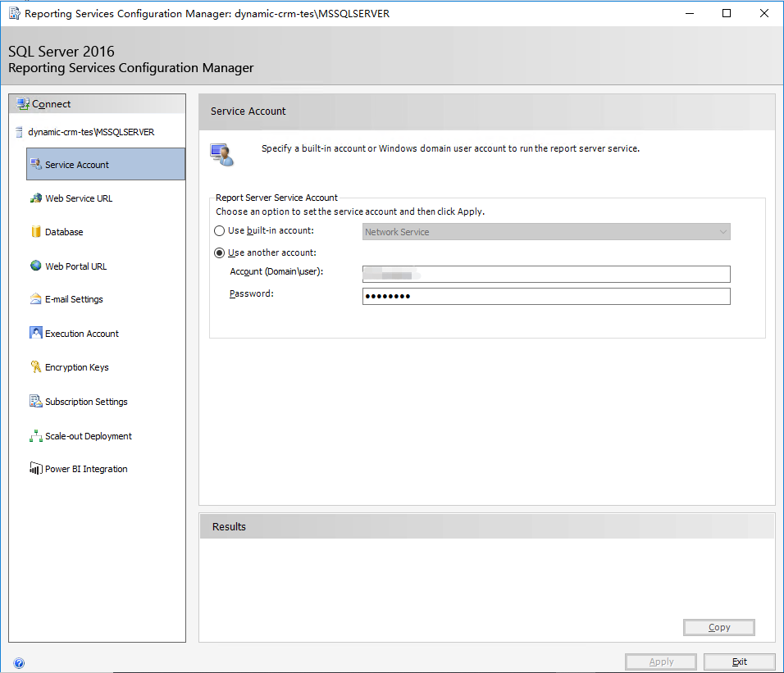This screenshot has width=784, height=673.
Task: Click the title bar application icon
Action: tap(15, 13)
